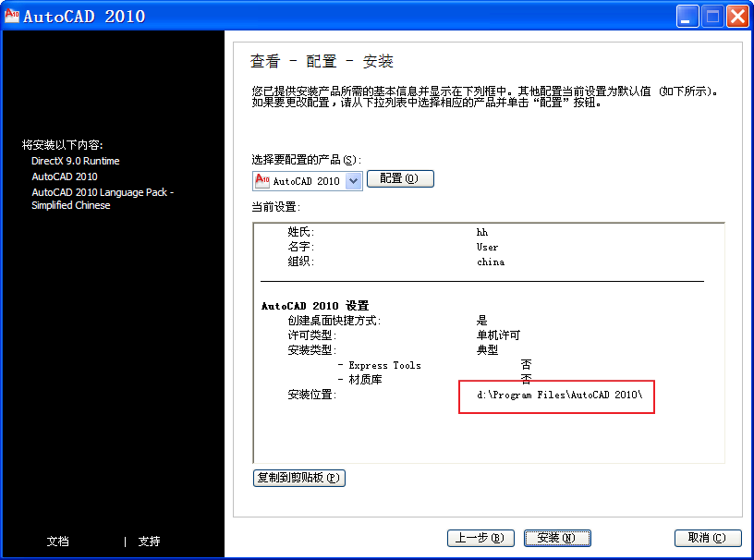Open the product selection dropdown arrow
The image size is (754, 560).
coord(353,181)
